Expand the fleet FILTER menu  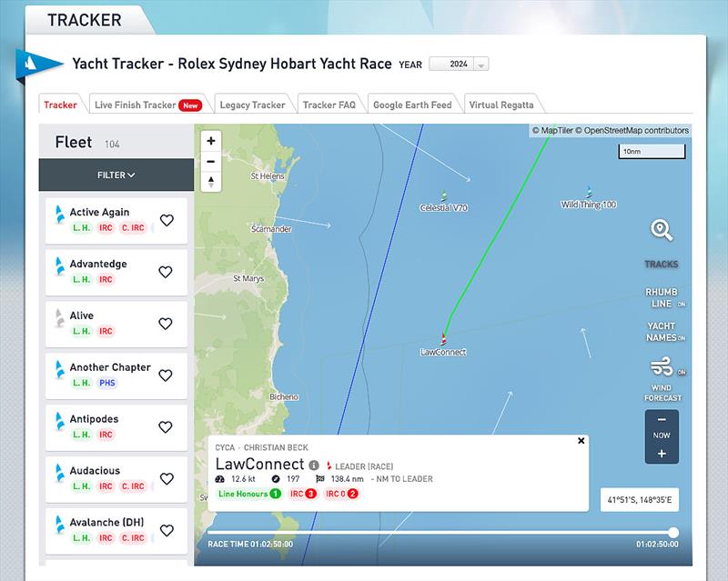[116, 175]
